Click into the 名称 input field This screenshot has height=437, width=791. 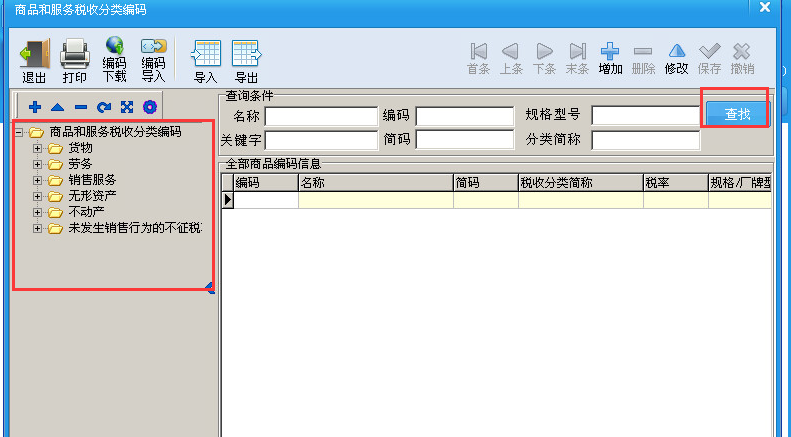pyautogui.click(x=320, y=116)
